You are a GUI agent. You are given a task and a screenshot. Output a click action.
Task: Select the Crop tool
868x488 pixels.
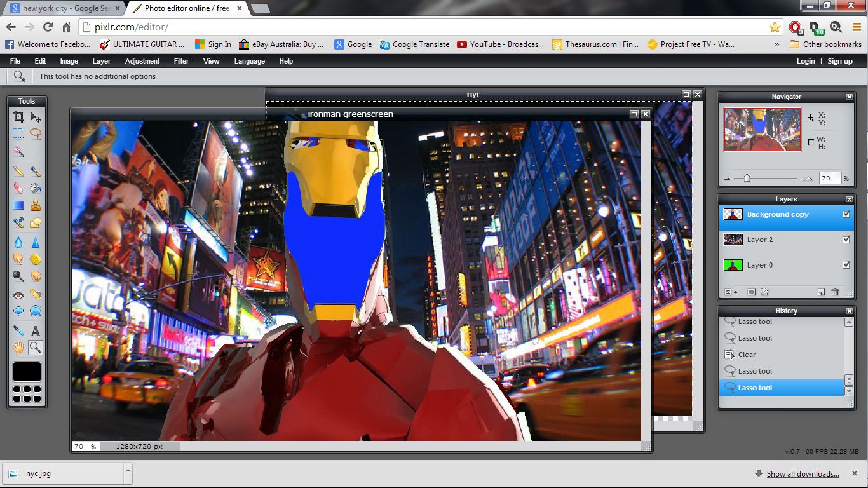pyautogui.click(x=18, y=117)
